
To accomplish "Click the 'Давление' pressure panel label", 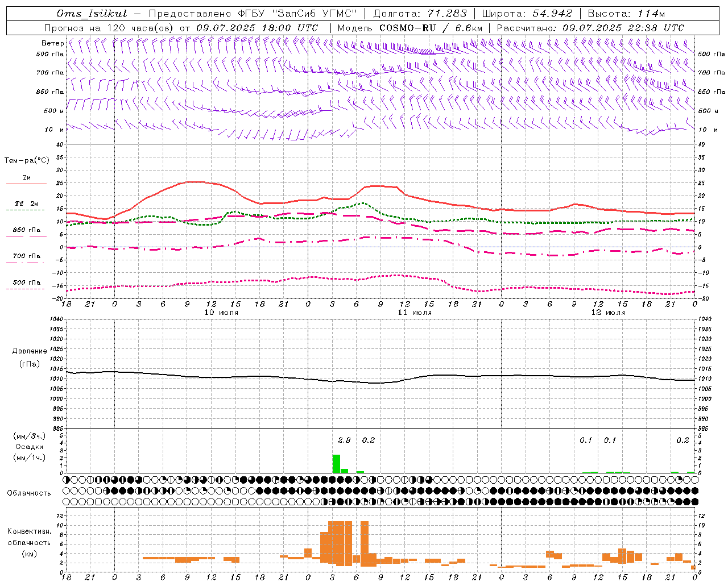I will tap(30, 351).
